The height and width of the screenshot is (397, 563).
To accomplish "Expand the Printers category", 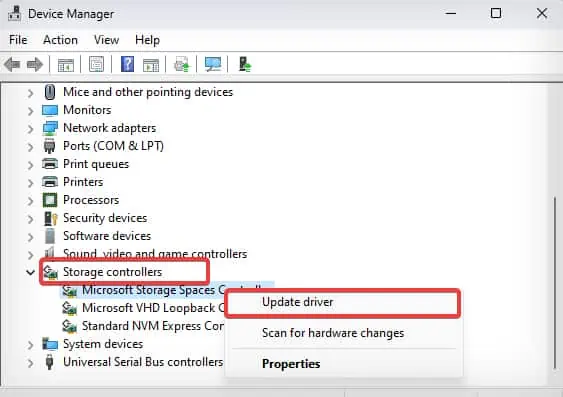I will coord(31,183).
